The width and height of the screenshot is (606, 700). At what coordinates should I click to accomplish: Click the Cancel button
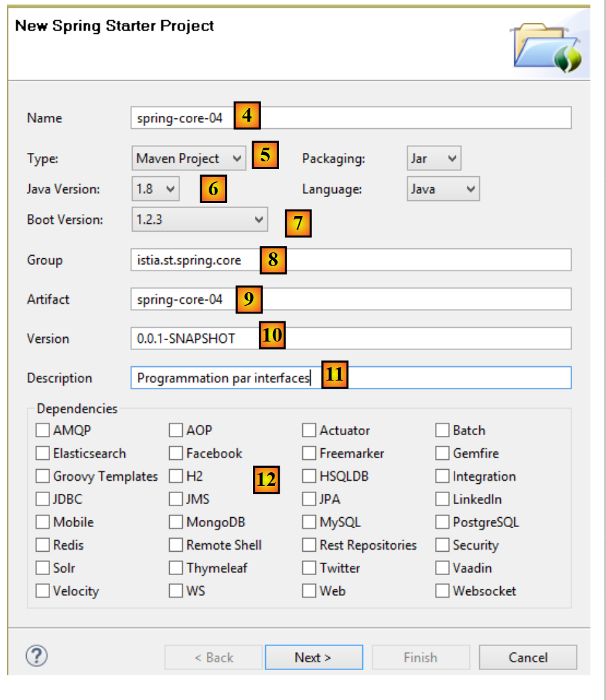tap(527, 657)
